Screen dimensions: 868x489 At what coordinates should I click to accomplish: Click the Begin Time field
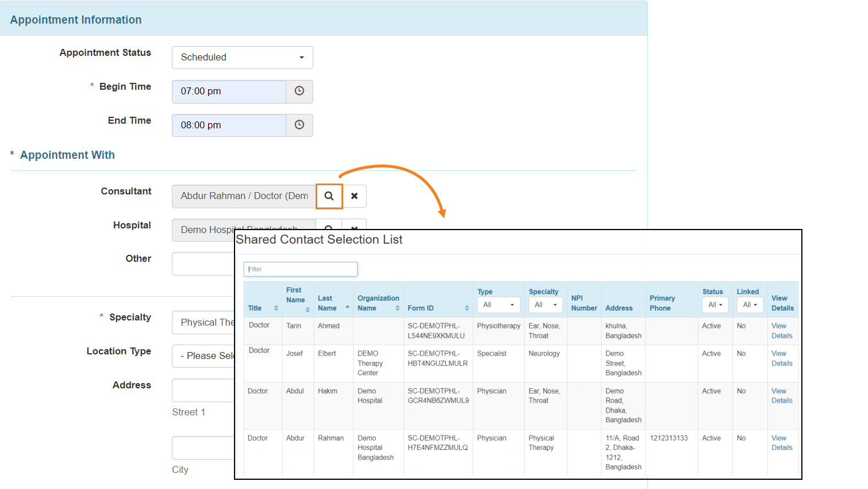[x=229, y=91]
